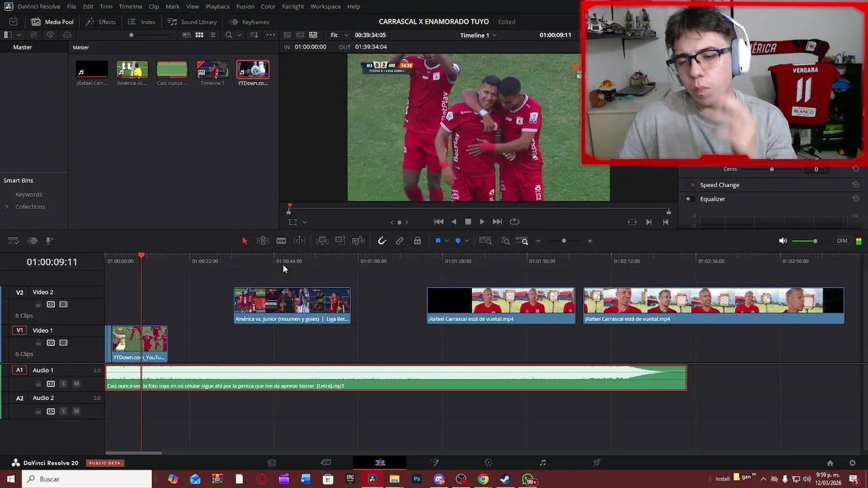Open the Media Pool panel
868x488 pixels.
53,22
